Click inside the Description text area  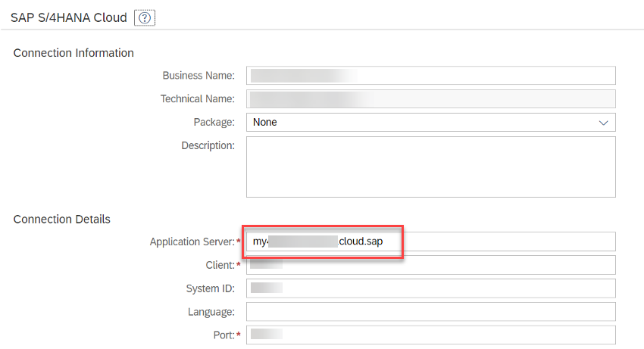pos(431,167)
